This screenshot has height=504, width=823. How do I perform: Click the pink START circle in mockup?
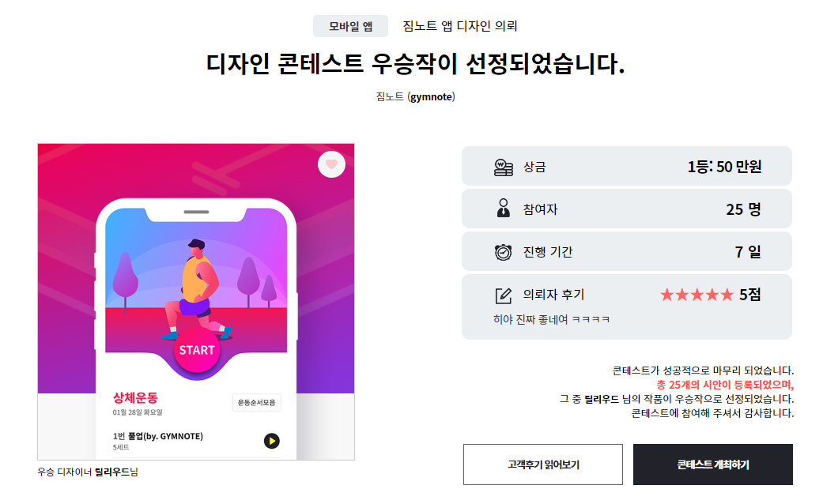click(197, 350)
